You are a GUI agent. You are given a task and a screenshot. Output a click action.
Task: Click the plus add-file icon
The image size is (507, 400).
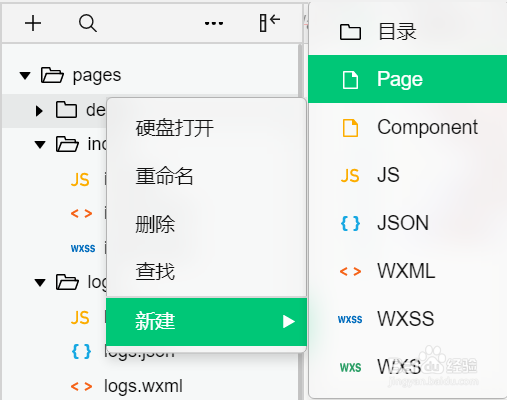[33, 23]
